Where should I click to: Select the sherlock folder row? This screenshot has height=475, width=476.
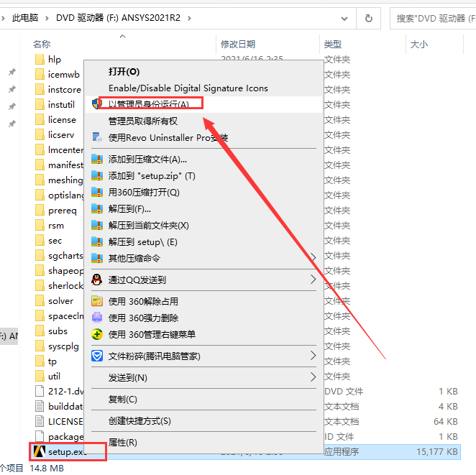(59, 286)
